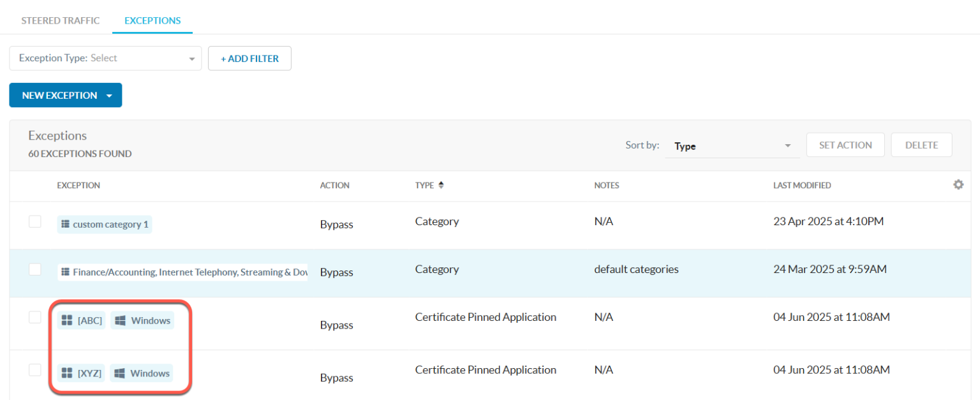
Task: Open the custom category 1 exception chip
Action: click(x=110, y=224)
